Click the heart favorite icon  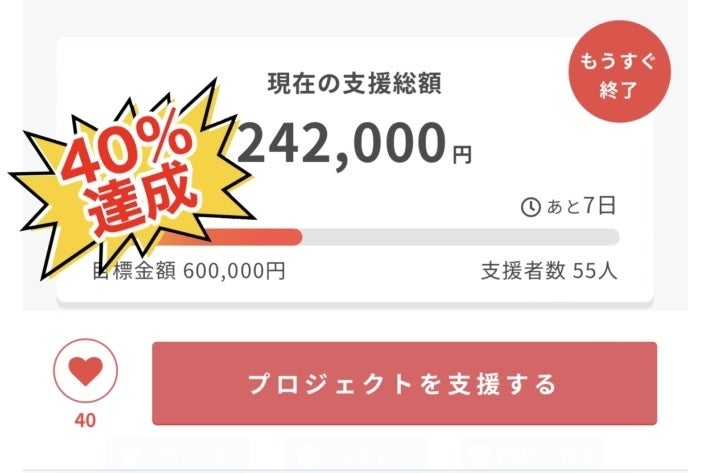click(85, 372)
